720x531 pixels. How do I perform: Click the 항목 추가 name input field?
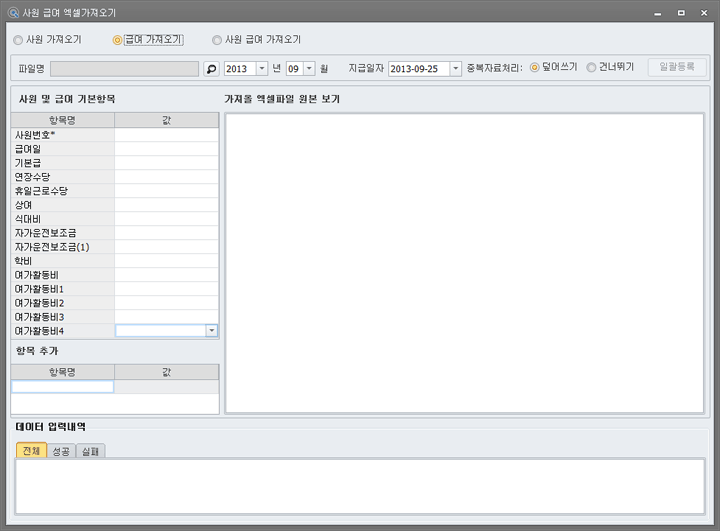coord(62,386)
